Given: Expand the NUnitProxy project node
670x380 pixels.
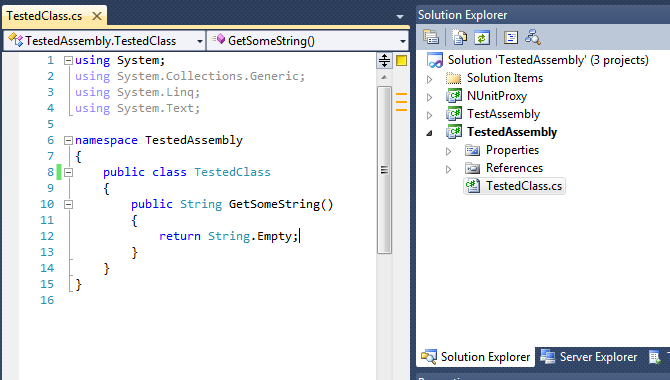Looking at the screenshot, I should pyautogui.click(x=429, y=97).
